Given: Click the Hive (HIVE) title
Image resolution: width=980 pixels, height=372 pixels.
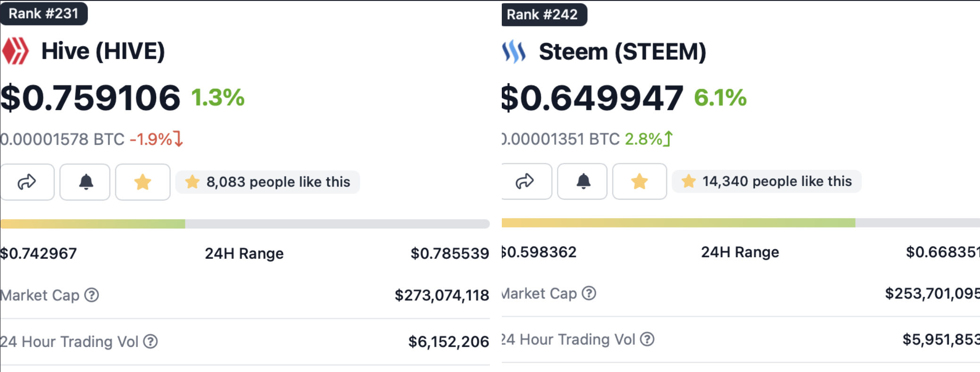Looking at the screenshot, I should (103, 51).
